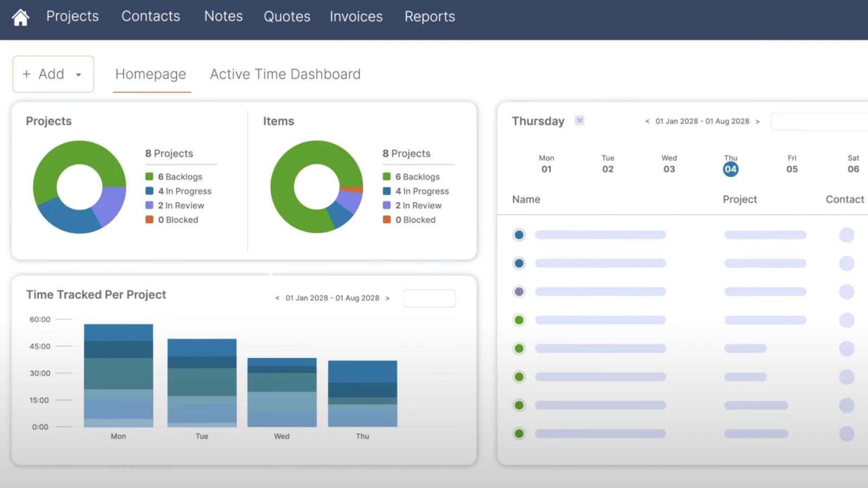Viewport: 868px width, 488px height.
Task: Click the "8 Projects" heading in Items card
Action: pos(406,153)
